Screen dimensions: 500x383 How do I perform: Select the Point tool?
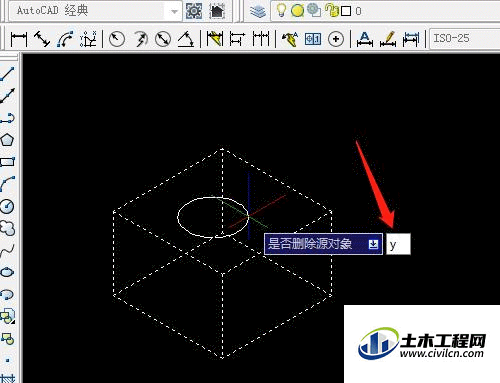[x=7, y=360]
